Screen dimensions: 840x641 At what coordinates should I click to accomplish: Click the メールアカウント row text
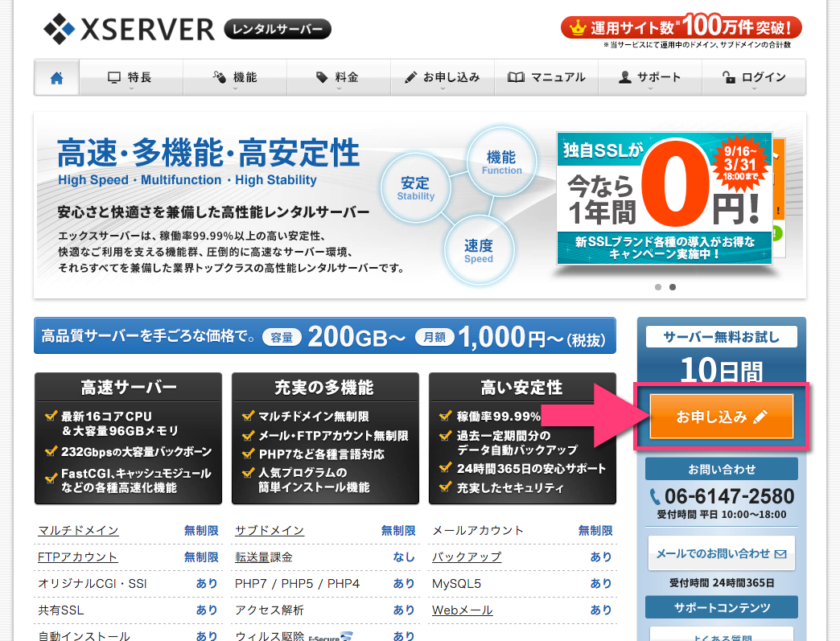tap(478, 531)
